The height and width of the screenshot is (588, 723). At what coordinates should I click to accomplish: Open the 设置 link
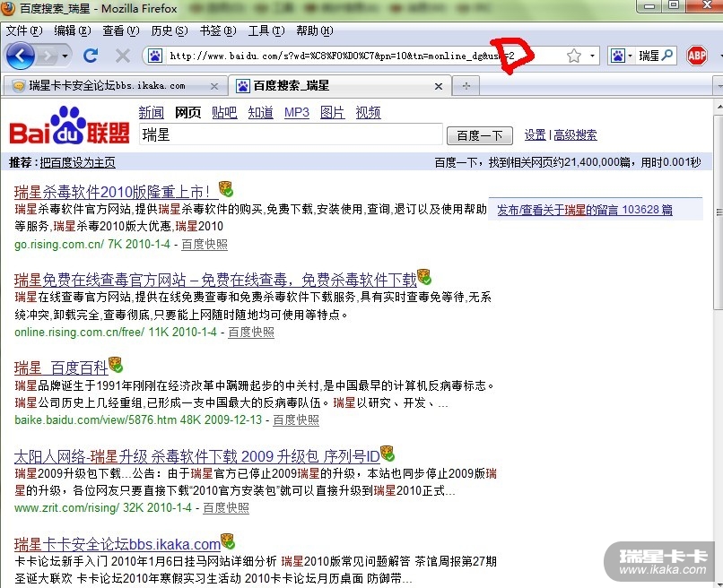(x=535, y=135)
